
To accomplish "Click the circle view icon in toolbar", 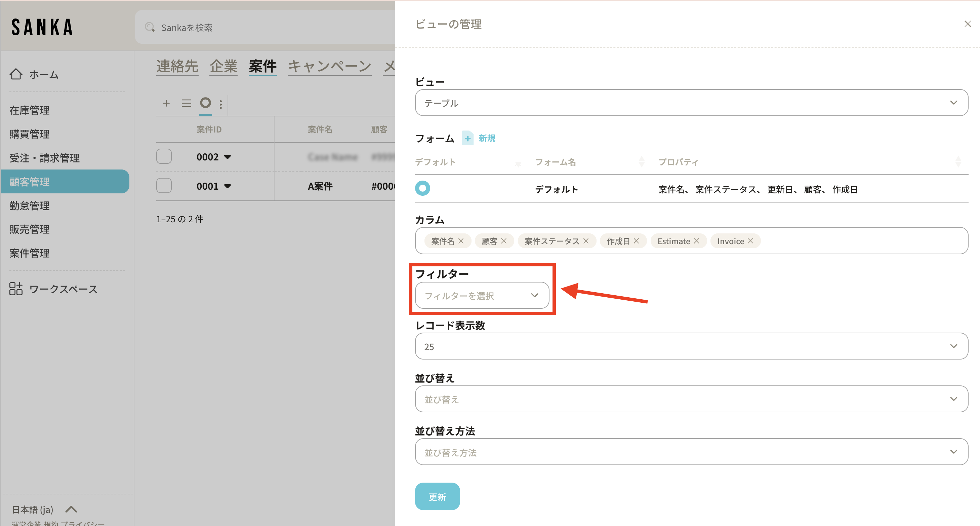I will [205, 103].
